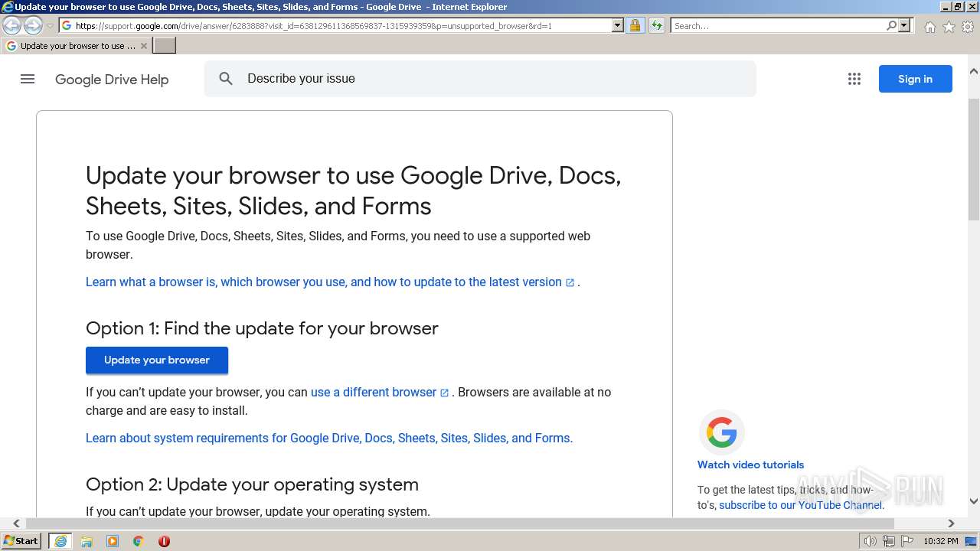Click the 10:32 PM system clock
Viewport: 980px width, 551px height.
pos(941,541)
